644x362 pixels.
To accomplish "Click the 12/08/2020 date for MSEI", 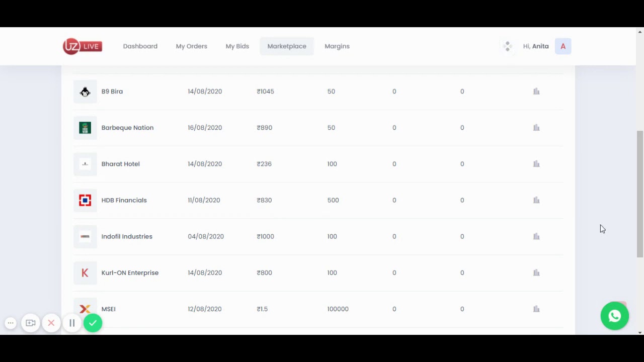I will [x=205, y=309].
